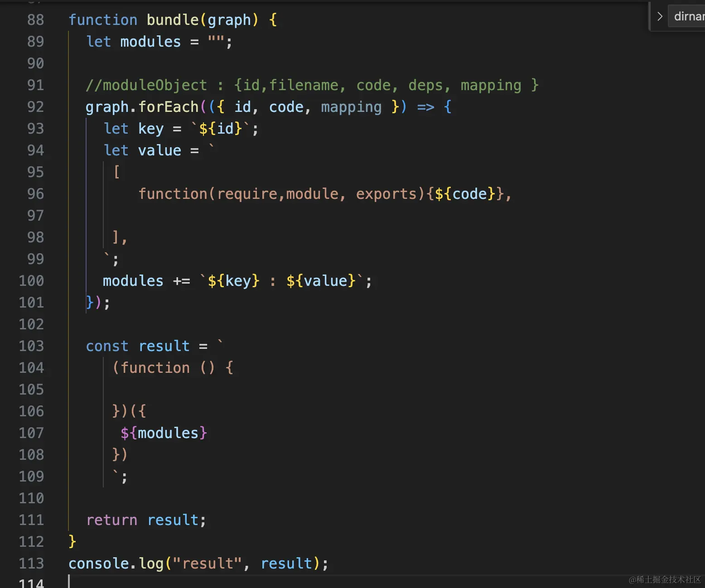
Task: Click the key variable on line 93
Action: [x=151, y=129]
